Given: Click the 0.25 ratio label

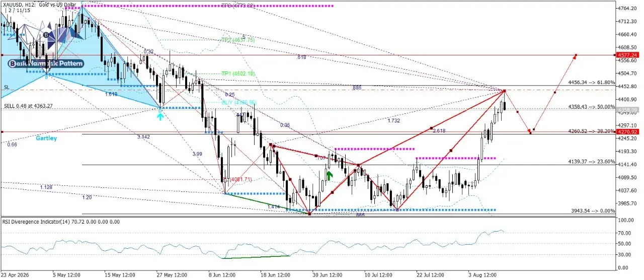Looking at the screenshot, I should click(230, 95).
